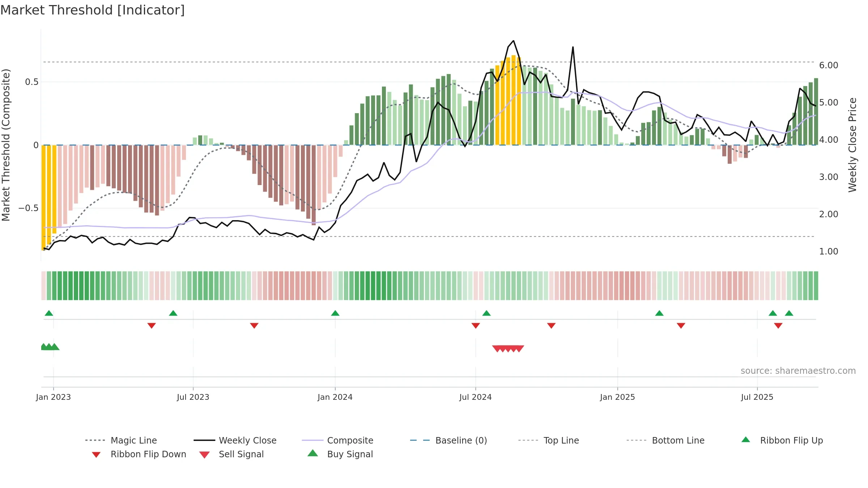The image size is (868, 488).
Task: Toggle the Ribbon Flip Up legend entry
Action: click(x=782, y=440)
